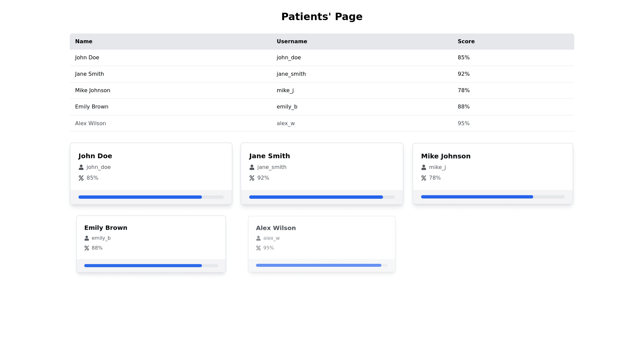The image size is (644, 362).
Task: Click Mike Johnson's card progress bar
Action: click(x=492, y=197)
